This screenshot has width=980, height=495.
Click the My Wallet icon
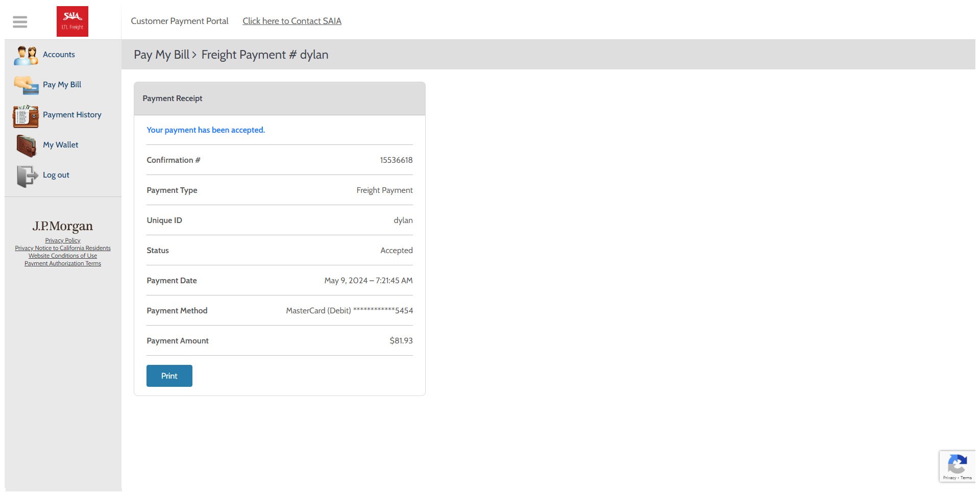click(x=26, y=145)
